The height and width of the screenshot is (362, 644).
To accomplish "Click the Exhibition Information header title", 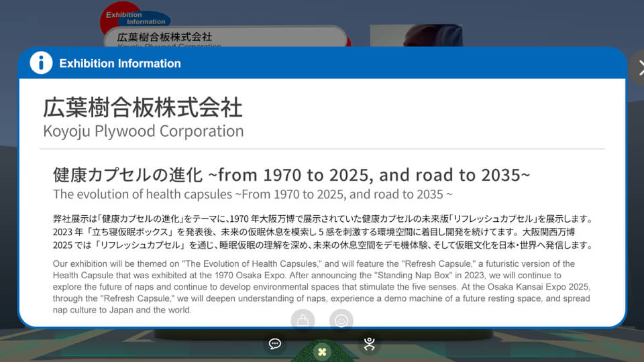I will [120, 63].
